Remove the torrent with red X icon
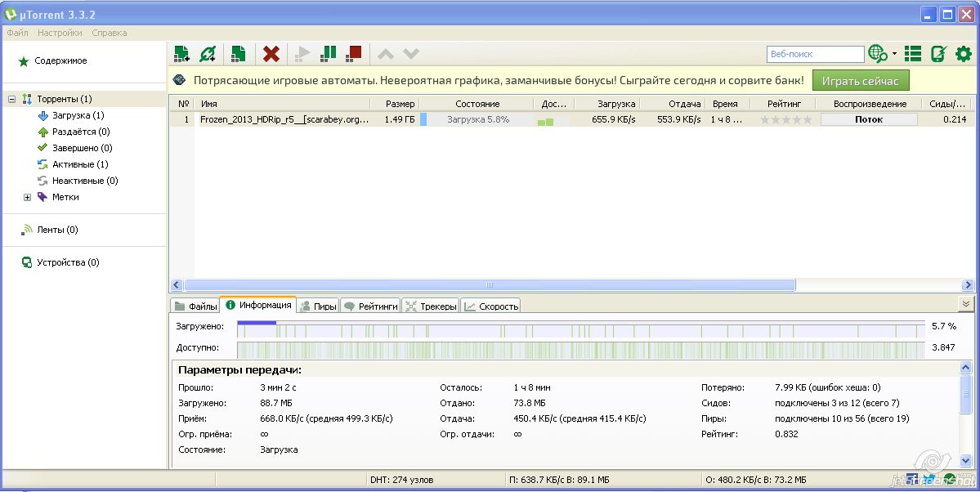This screenshot has height=492, width=980. click(271, 54)
